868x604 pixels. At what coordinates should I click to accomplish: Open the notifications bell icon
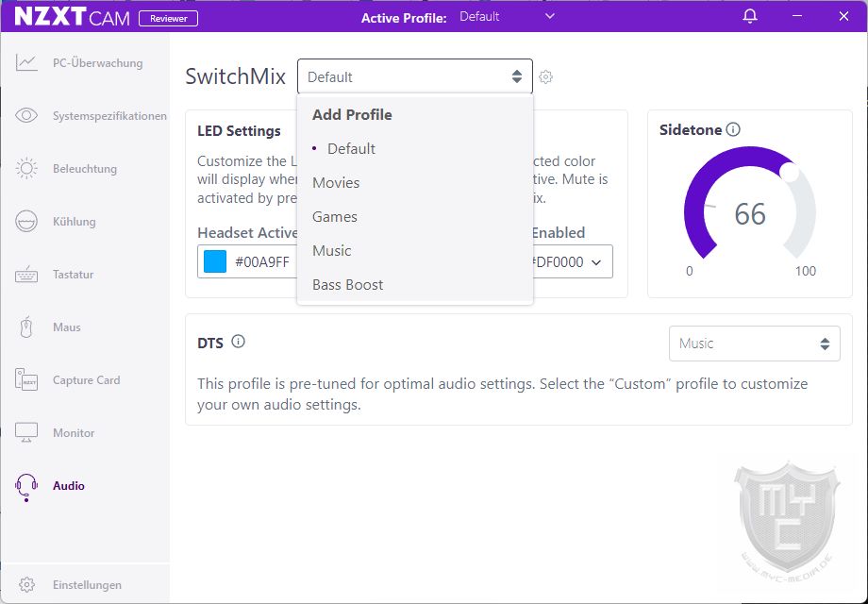click(x=750, y=17)
